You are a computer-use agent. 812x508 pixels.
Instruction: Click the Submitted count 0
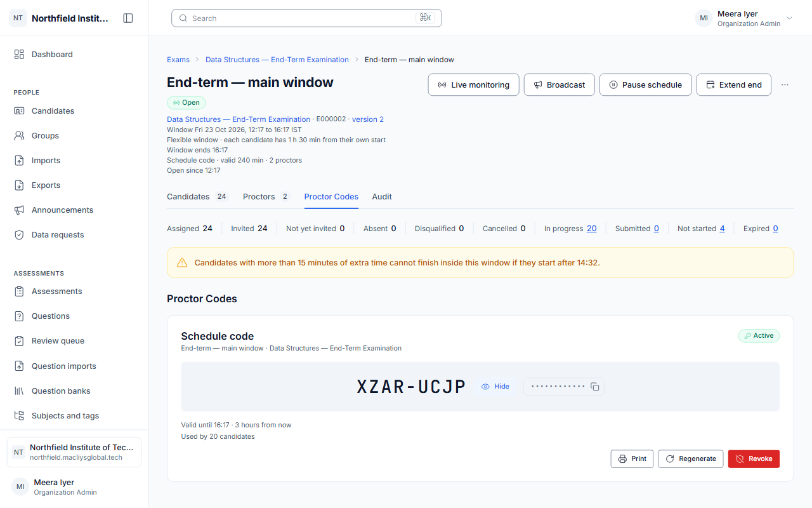coord(657,229)
